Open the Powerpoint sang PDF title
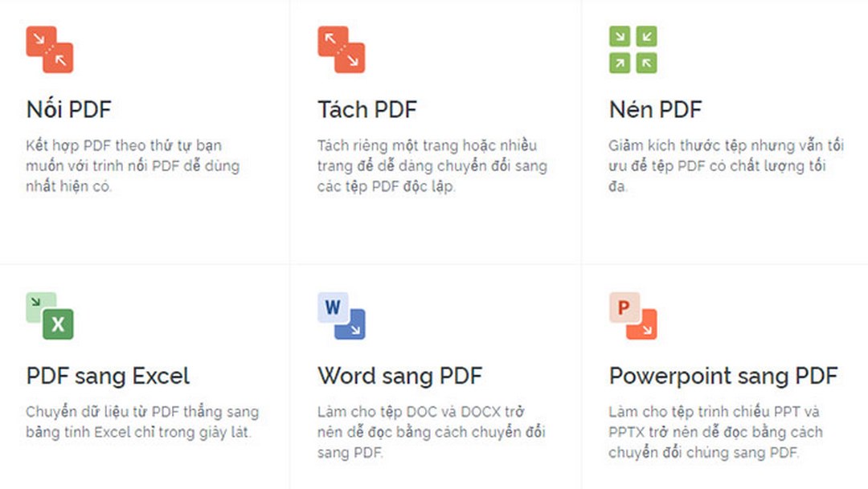The width and height of the screenshot is (868, 489). (723, 376)
